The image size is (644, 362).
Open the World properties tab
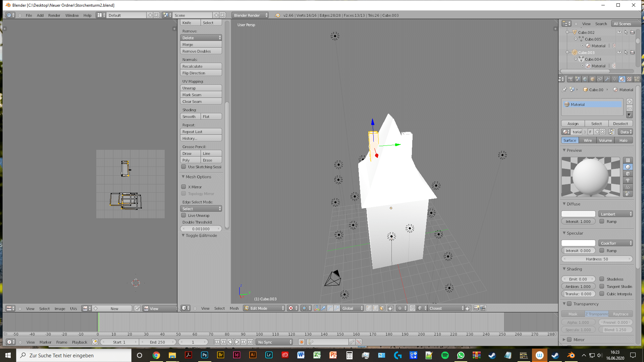coord(585,79)
